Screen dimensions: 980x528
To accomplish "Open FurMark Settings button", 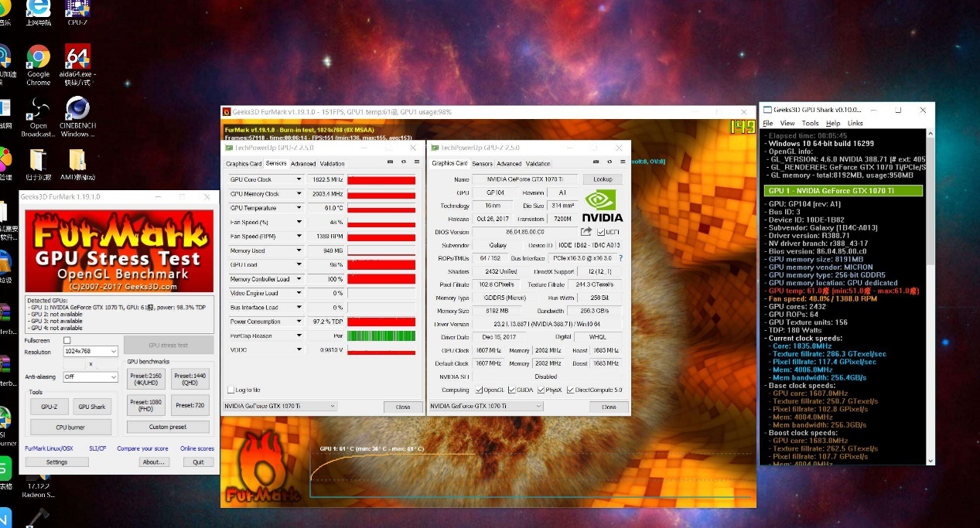I will click(x=56, y=462).
